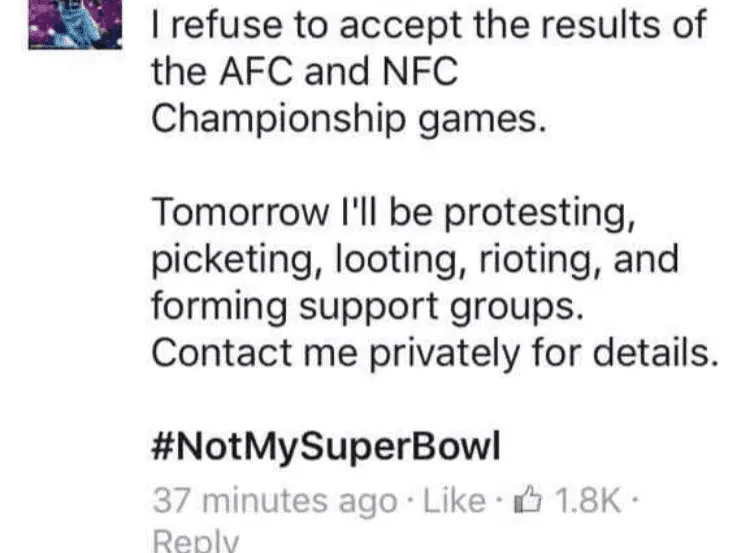The width and height of the screenshot is (750, 553).
Task: Click the line 'I refuse to accept the results of'
Action: [x=428, y=24]
